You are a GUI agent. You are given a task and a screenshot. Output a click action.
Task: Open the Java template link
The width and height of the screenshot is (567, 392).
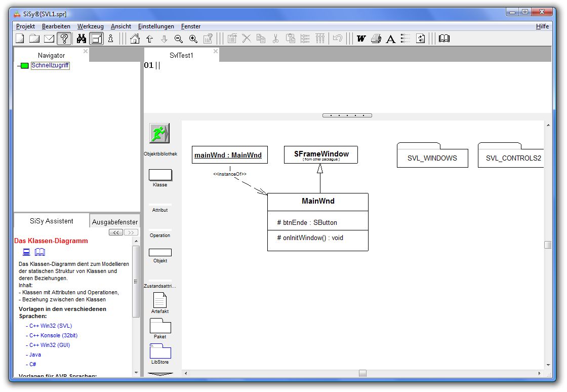point(35,355)
